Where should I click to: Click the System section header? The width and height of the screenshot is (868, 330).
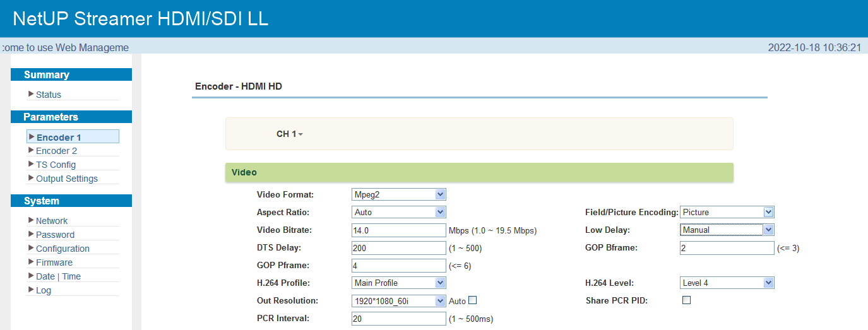[x=71, y=201]
